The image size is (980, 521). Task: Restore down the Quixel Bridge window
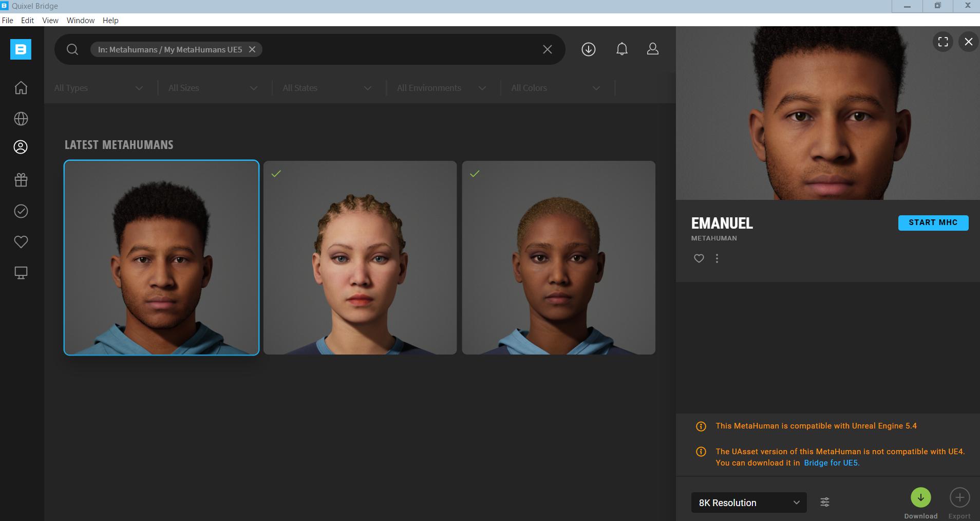point(937,6)
